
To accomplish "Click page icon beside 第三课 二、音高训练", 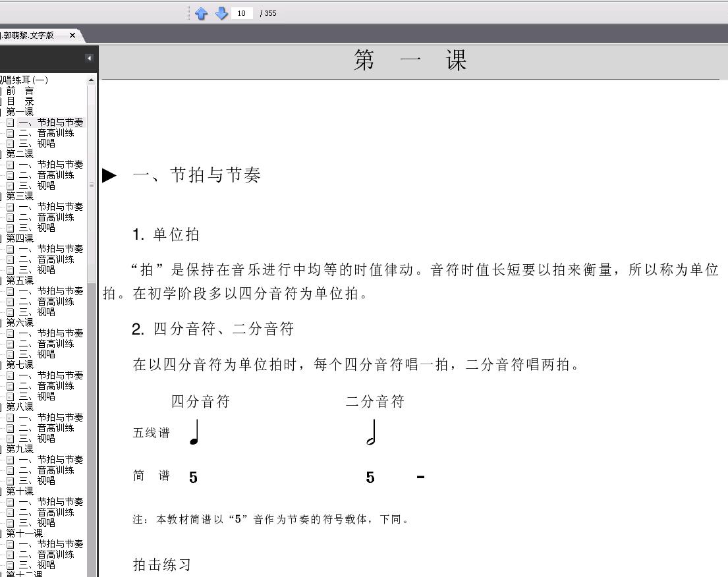I will (11, 218).
